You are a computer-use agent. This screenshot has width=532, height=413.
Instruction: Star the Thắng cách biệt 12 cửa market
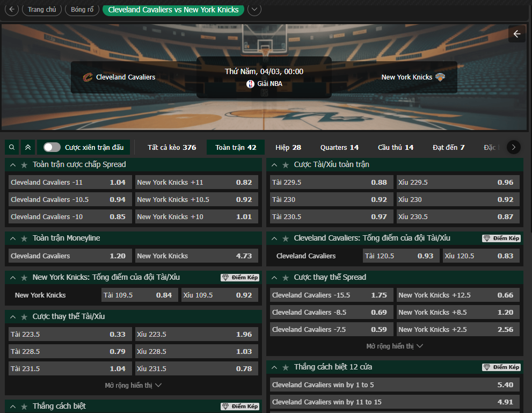click(x=286, y=367)
